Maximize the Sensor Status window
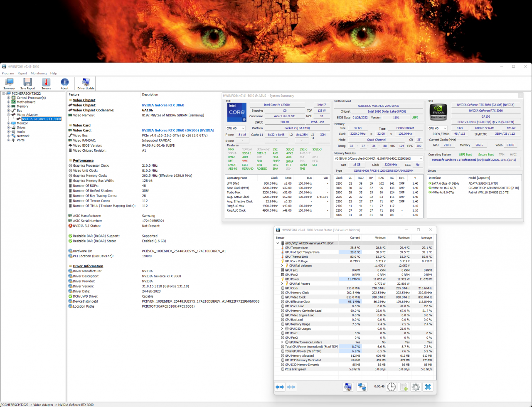 pos(418,229)
